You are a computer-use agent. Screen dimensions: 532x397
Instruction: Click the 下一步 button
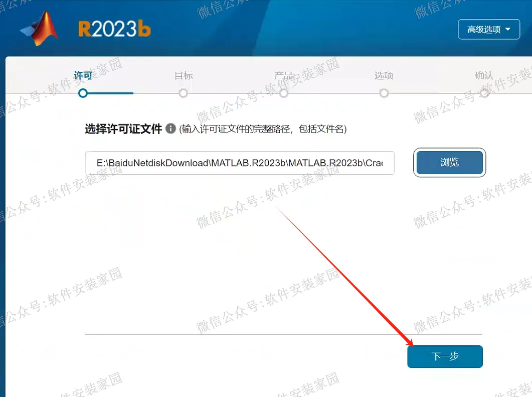point(445,356)
